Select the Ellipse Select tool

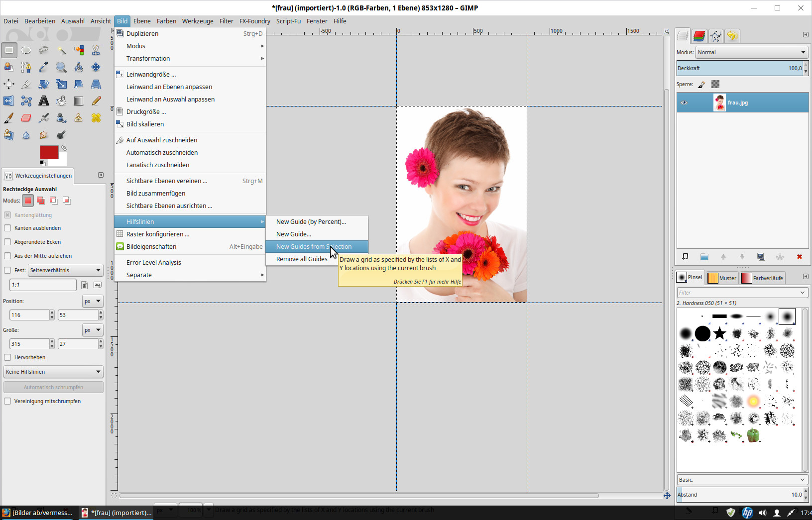pyautogui.click(x=26, y=50)
